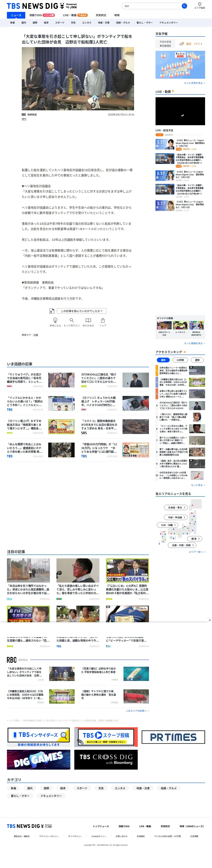The width and height of the screenshot is (212, 868).
Task: Open 運営会社・連絡先 footer link
Action: 21,836
